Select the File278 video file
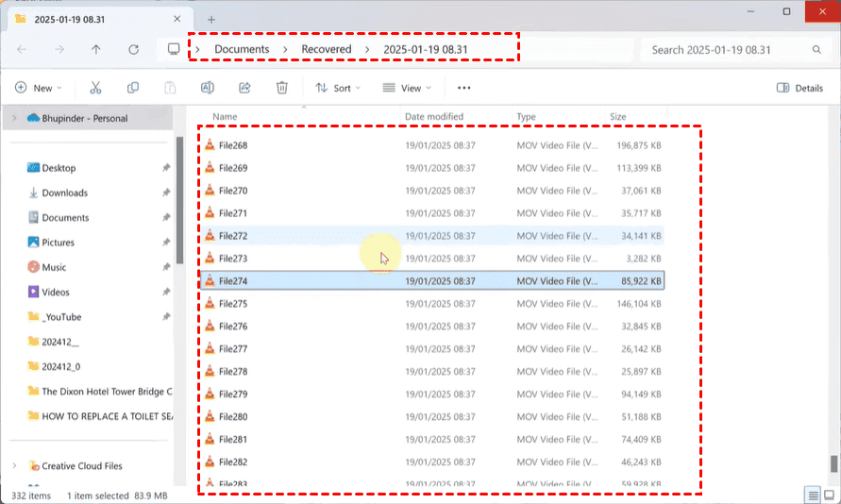This screenshot has height=504, width=841. click(x=233, y=371)
